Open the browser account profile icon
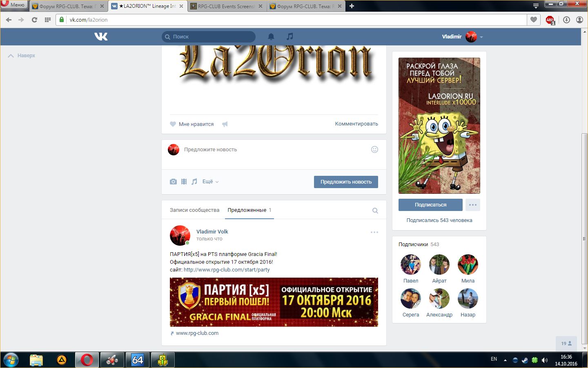The height and width of the screenshot is (368, 588). [x=579, y=20]
